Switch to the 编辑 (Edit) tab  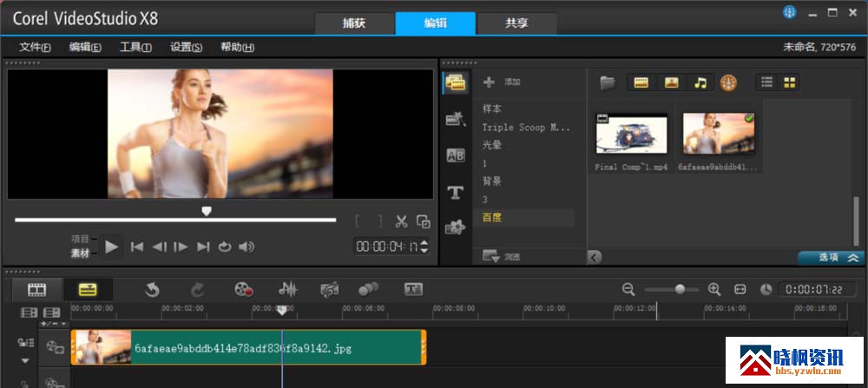[x=435, y=23]
